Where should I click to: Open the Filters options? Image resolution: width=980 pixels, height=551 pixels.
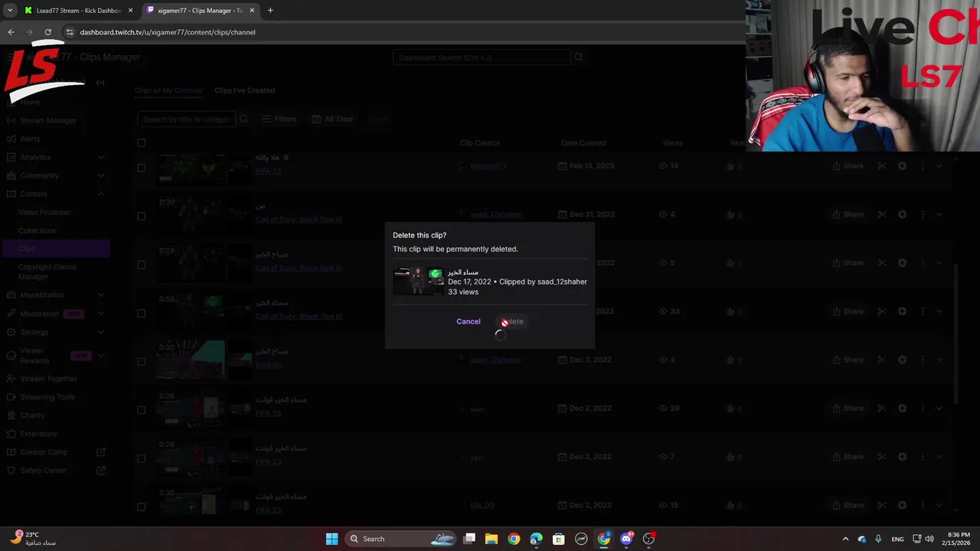(x=279, y=119)
